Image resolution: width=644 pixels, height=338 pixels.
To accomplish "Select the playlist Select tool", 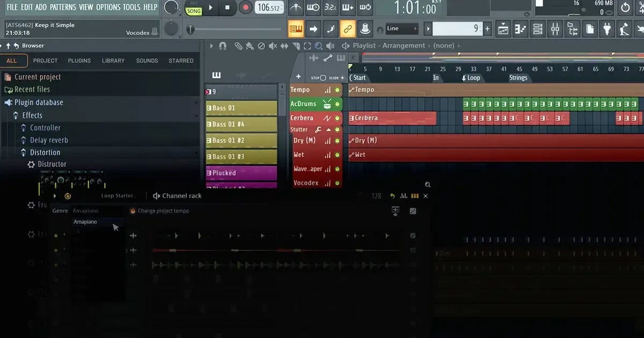I will click(308, 46).
